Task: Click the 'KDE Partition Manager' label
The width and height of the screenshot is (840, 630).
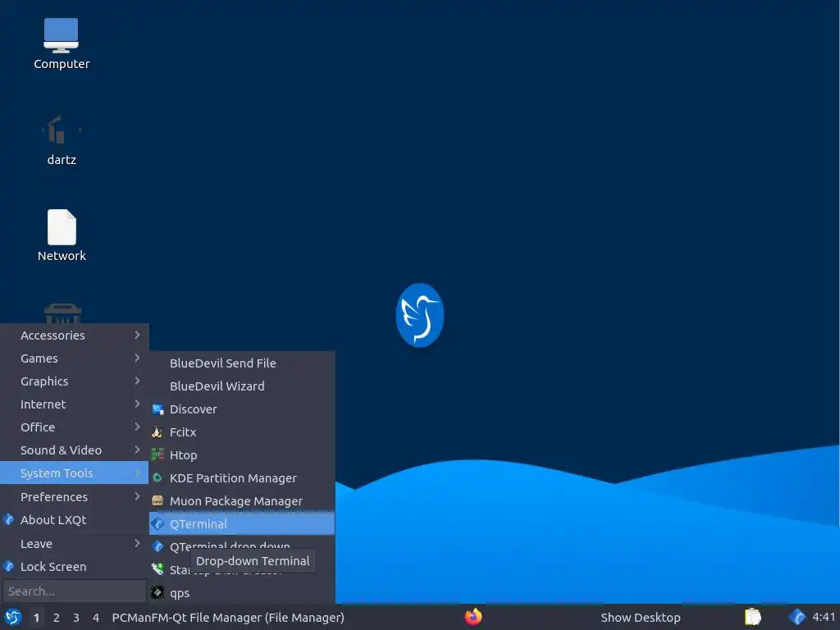Action: [233, 478]
